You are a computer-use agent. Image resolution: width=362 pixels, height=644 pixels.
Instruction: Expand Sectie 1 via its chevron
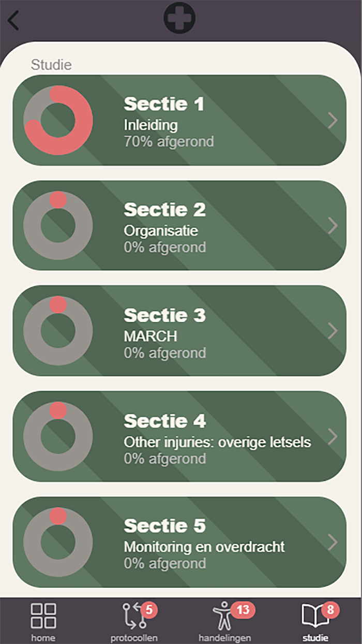click(333, 120)
